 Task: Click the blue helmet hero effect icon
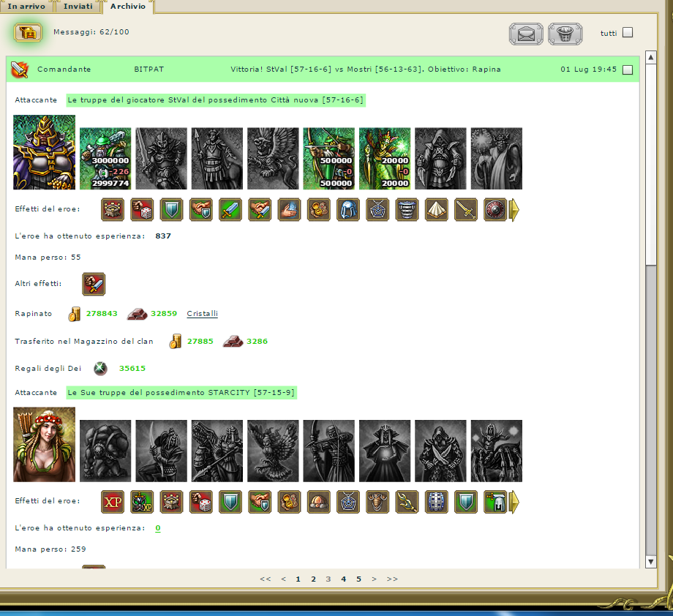(x=347, y=210)
